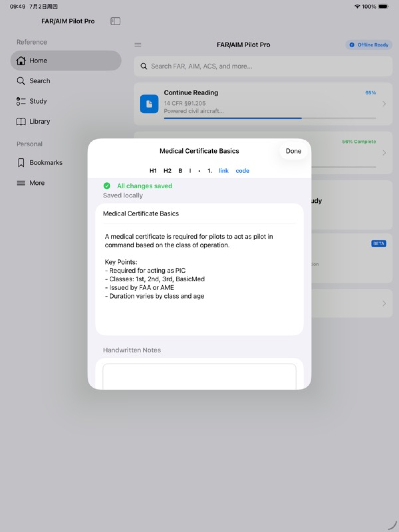Image resolution: width=399 pixels, height=532 pixels.
Task: Open the Home sidebar item
Action: point(66,61)
